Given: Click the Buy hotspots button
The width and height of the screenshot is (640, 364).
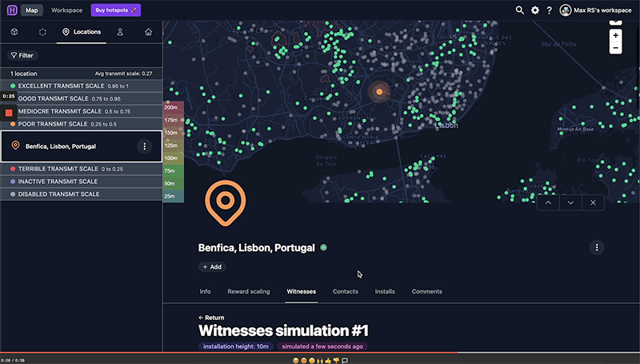Looking at the screenshot, I should pyautogui.click(x=116, y=10).
